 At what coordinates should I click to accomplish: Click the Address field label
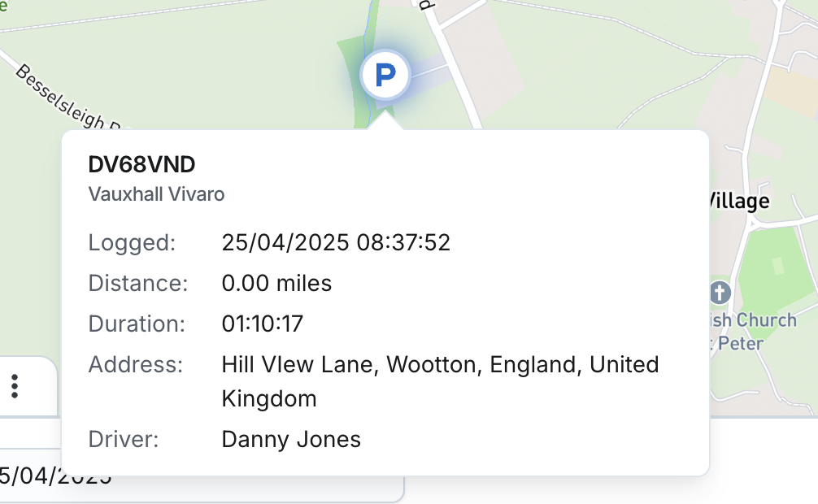tap(135, 364)
